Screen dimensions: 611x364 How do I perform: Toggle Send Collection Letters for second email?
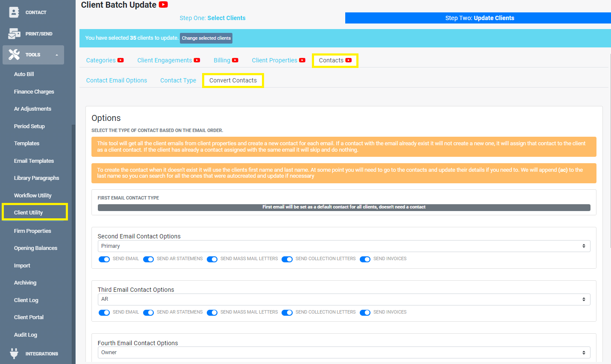287,259
